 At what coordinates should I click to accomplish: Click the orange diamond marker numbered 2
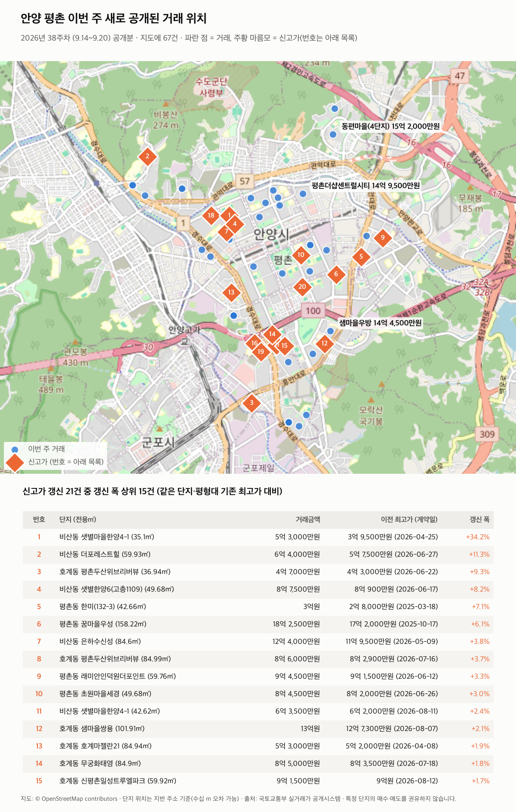(x=147, y=156)
